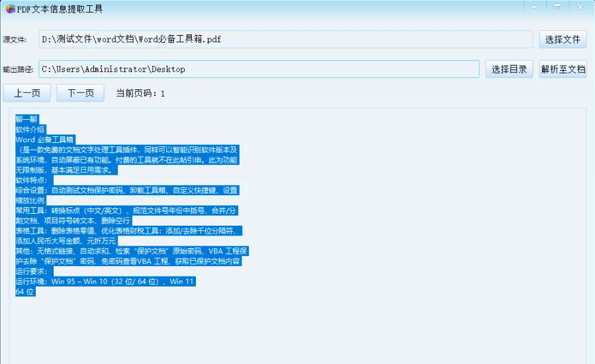Click the line '缩放比例'
595x364 pixels.
(30, 201)
